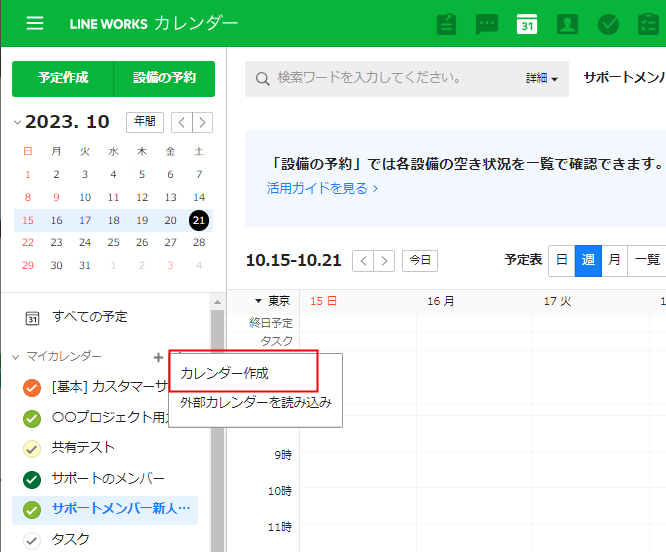Uncheck the サポートのメンバー calendar
The width and height of the screenshot is (666, 552).
(x=32, y=479)
